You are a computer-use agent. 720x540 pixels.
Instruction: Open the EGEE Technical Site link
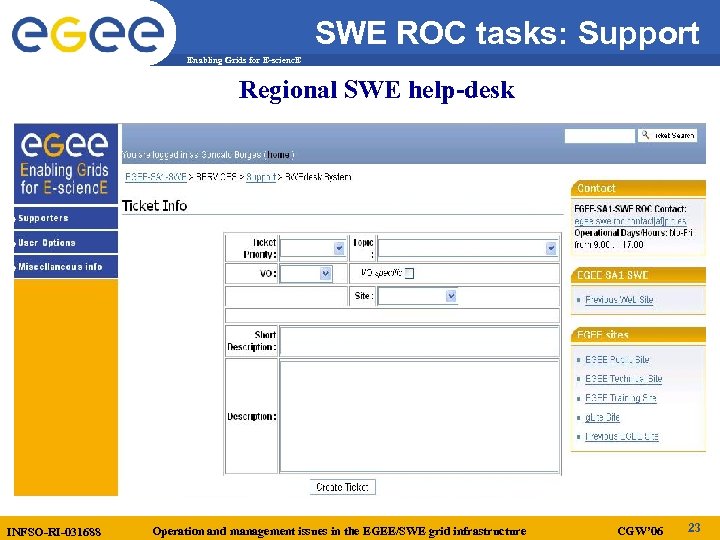tap(624, 379)
